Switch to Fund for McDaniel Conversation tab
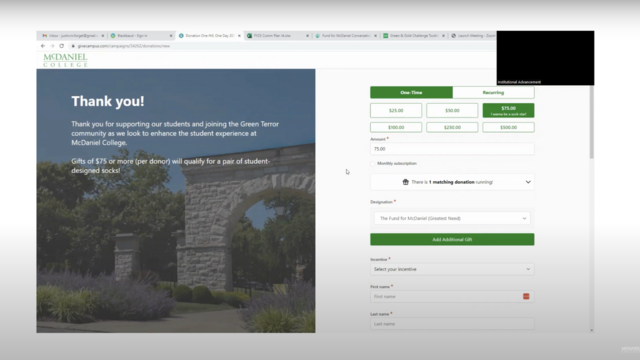Viewport: 640px width, 360px height. pyautogui.click(x=346, y=36)
